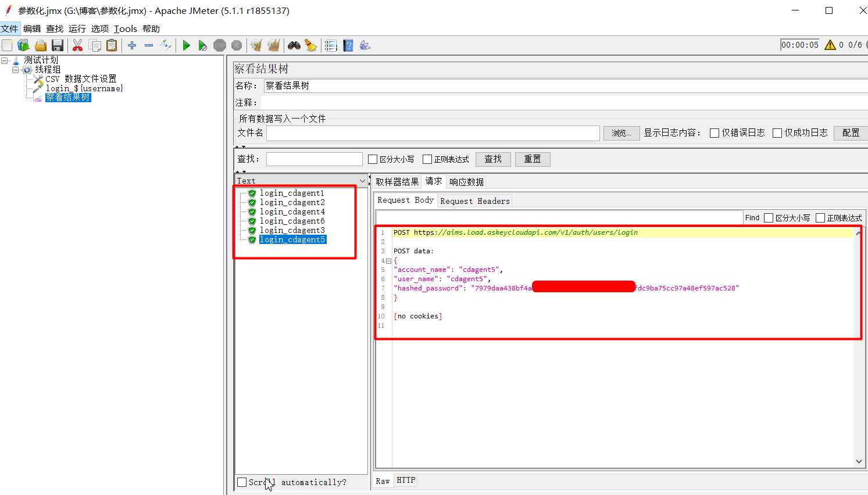The height and width of the screenshot is (495, 868).
Task: Click the Reset Search brush icon
Action: (311, 45)
